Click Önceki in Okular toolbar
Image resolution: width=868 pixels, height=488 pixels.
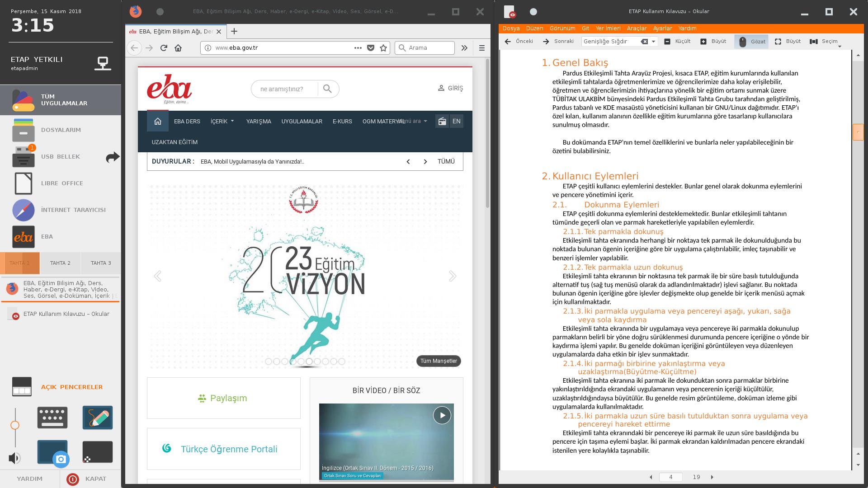click(519, 41)
